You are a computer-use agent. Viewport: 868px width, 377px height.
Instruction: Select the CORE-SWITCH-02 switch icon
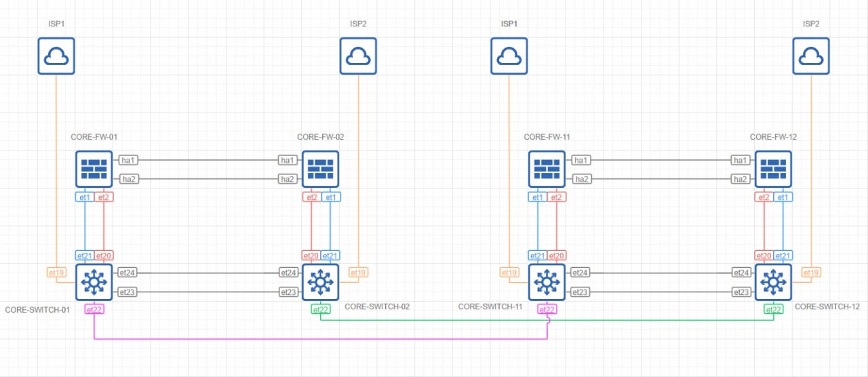coord(321,282)
